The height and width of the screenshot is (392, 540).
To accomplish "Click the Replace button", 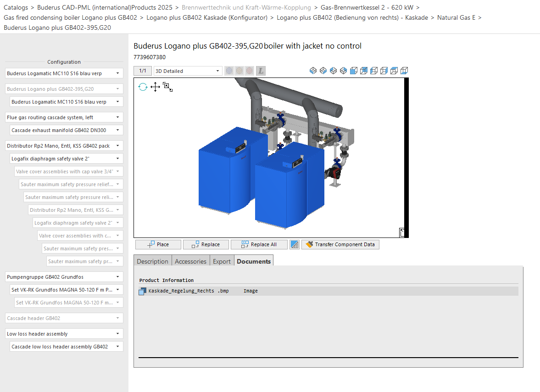I will (206, 244).
